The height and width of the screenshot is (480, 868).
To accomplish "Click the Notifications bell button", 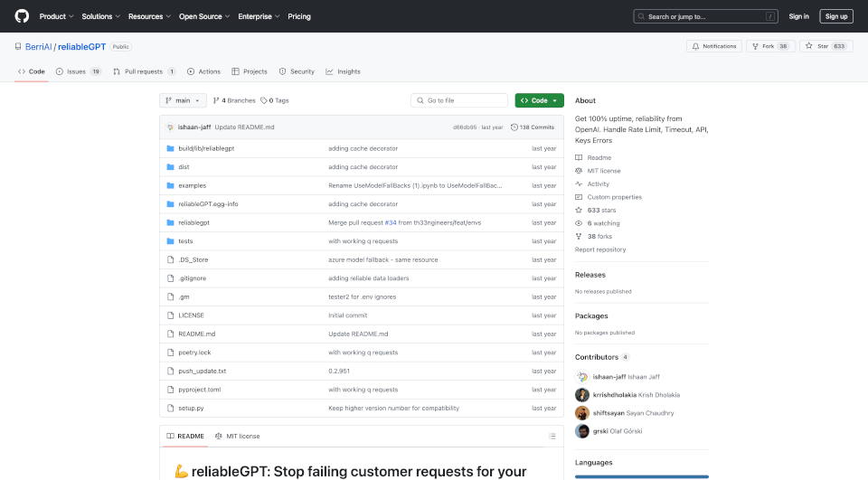I will coord(714,46).
